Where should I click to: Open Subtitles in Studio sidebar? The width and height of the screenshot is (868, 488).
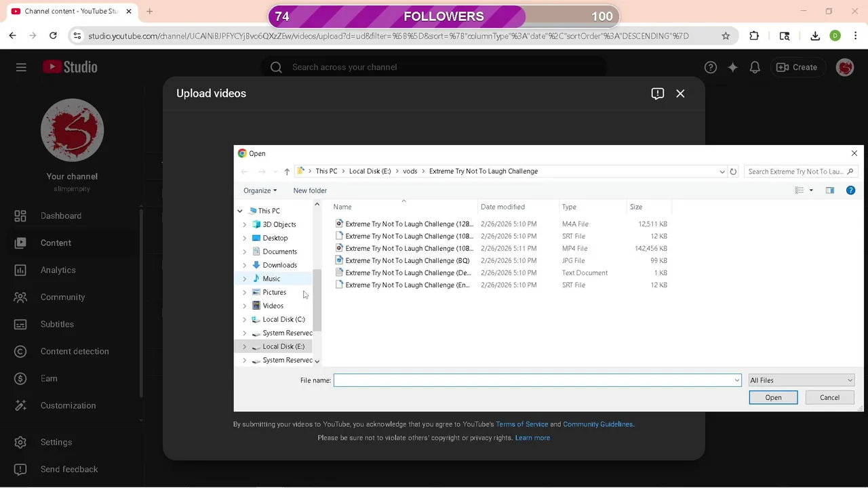(70, 324)
